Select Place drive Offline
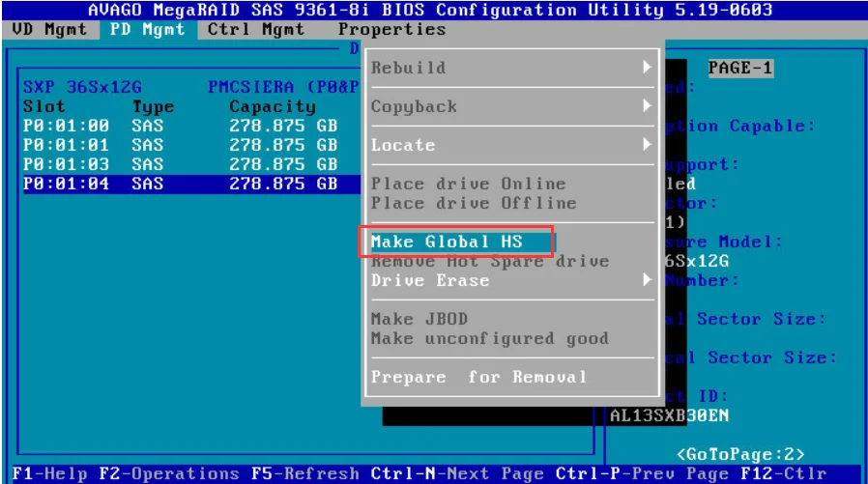868x484 pixels. click(x=474, y=203)
